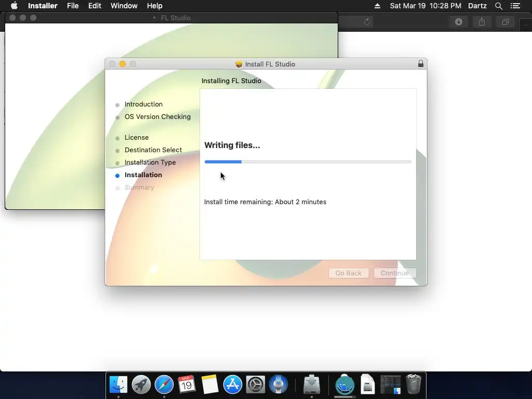
Task: Open the Window menu
Action: pyautogui.click(x=124, y=6)
